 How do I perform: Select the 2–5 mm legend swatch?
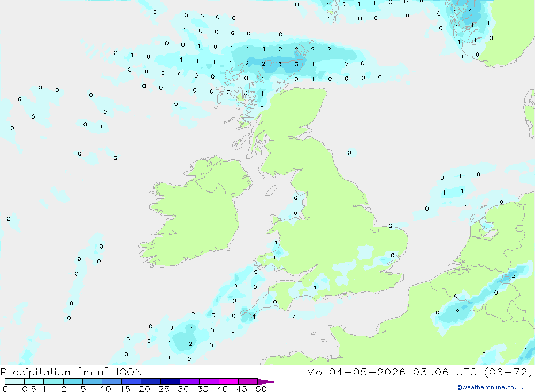point(73,381)
